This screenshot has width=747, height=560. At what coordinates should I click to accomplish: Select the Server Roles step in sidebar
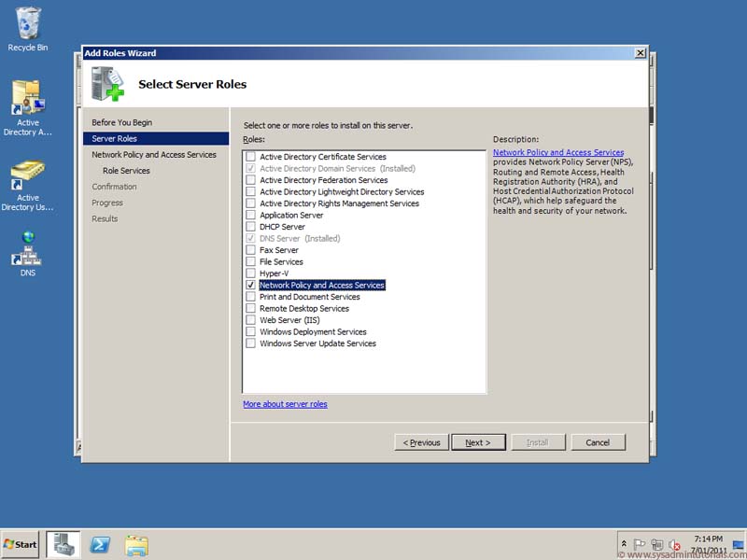tap(156, 138)
